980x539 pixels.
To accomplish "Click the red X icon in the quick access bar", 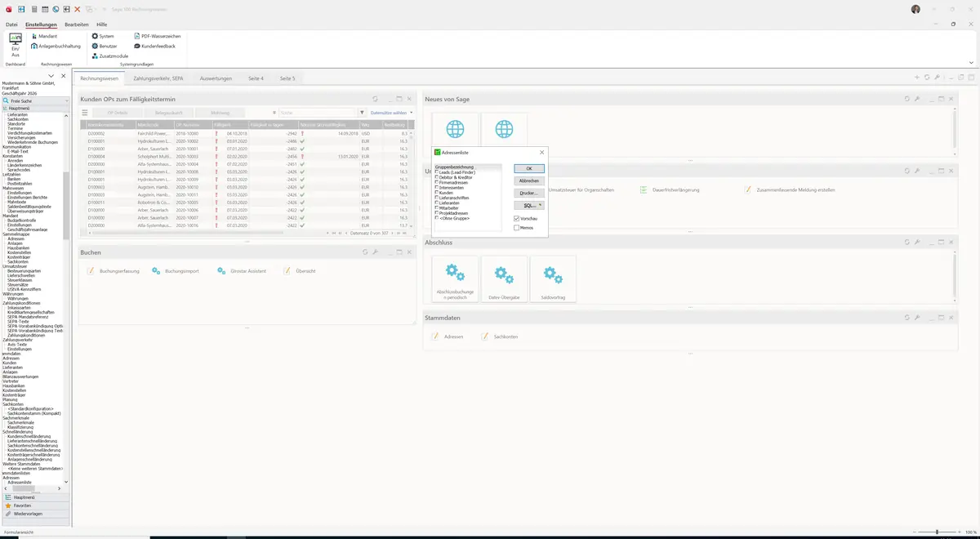I will pos(77,9).
